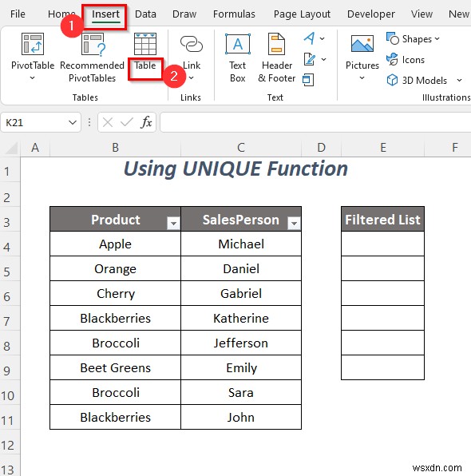Click the PivotTable icon
The height and width of the screenshot is (476, 471).
[33, 44]
